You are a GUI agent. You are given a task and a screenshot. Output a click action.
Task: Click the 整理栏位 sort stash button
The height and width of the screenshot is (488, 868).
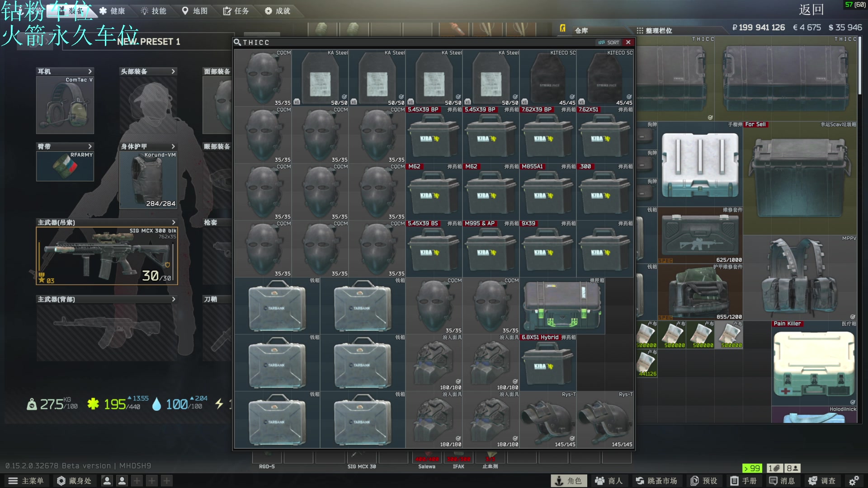[654, 31]
